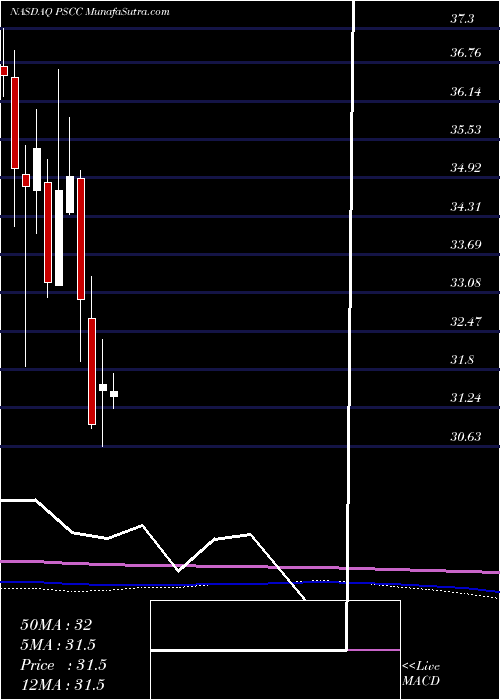
Task: Click the 33.08 price axis label
Action: pos(466,283)
